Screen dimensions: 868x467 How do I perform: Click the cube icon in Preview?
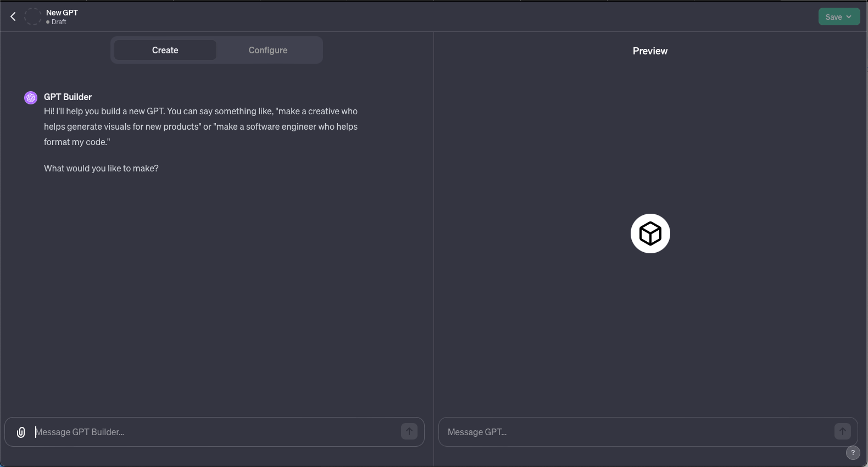650,233
